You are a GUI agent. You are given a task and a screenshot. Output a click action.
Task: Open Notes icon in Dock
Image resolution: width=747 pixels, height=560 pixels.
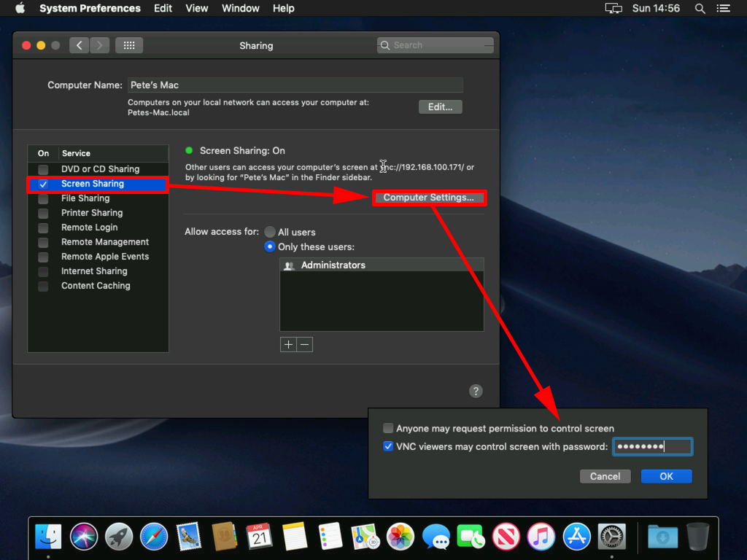[295, 536]
